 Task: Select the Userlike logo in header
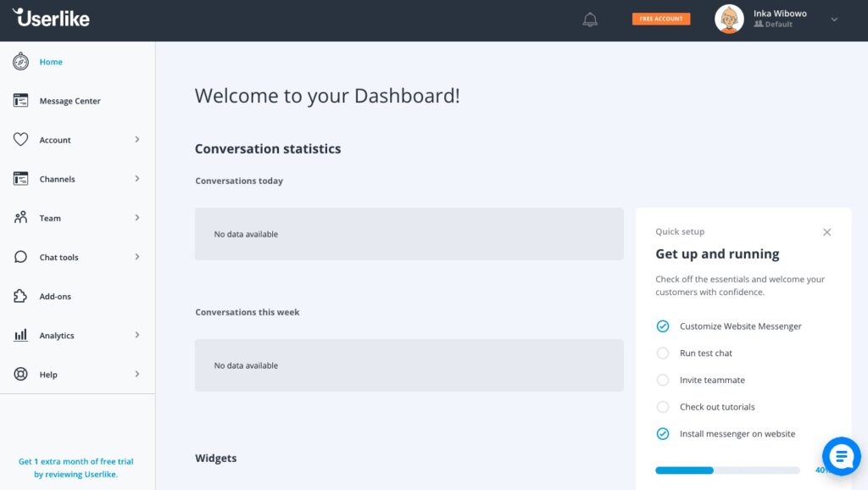click(51, 18)
